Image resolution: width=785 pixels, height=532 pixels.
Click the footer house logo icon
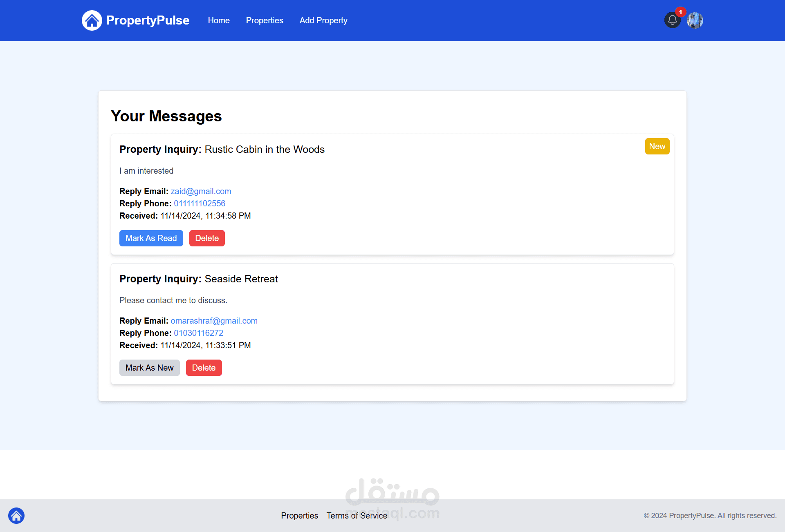[x=16, y=516]
